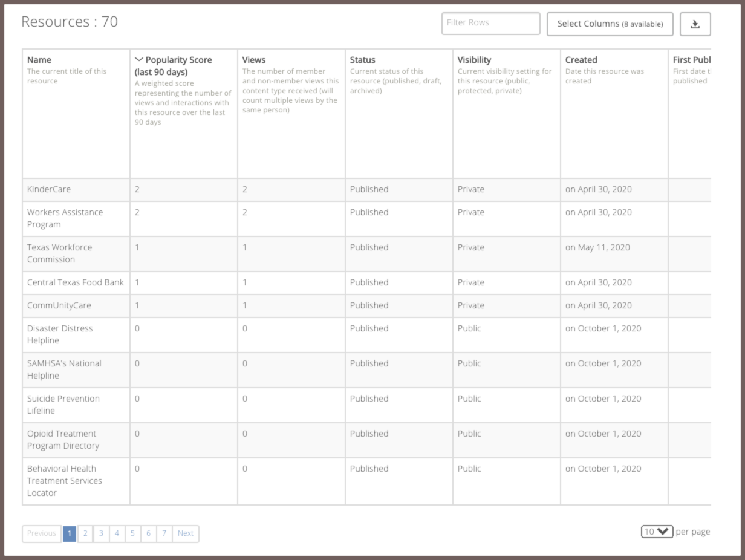Click the download export icon button

[x=695, y=24]
